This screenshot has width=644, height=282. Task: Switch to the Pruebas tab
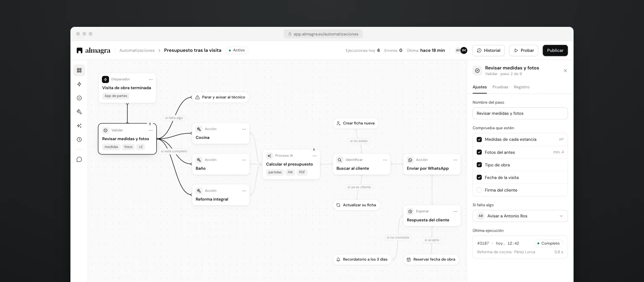point(500,87)
